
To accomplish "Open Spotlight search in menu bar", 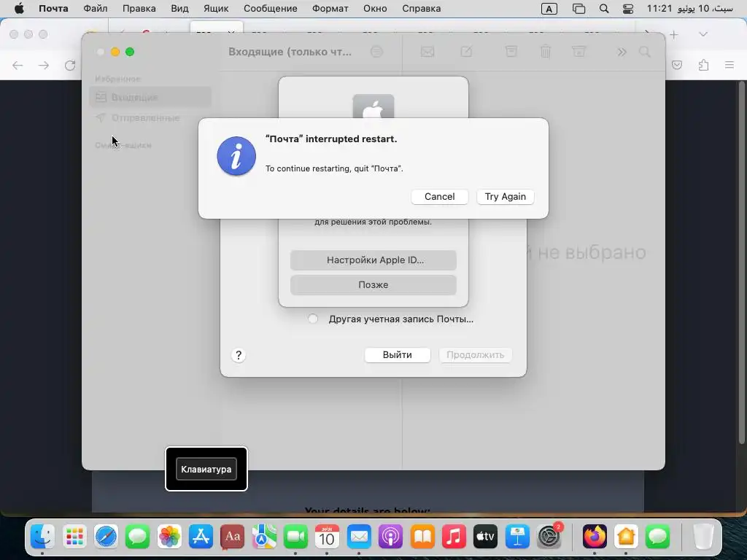I will pos(603,9).
